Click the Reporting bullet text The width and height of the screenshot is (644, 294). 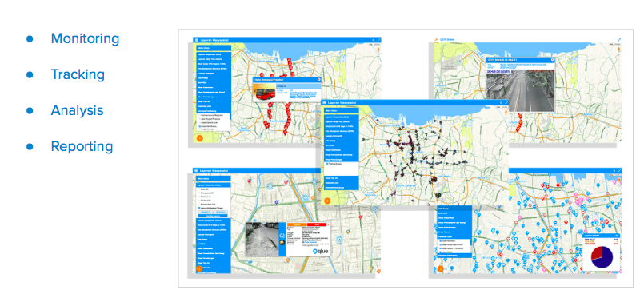point(82,146)
